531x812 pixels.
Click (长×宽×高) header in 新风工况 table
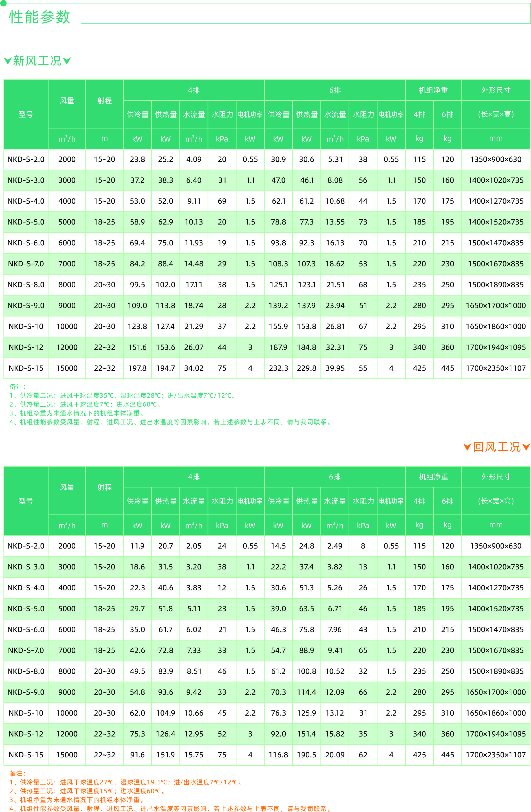pos(495,114)
